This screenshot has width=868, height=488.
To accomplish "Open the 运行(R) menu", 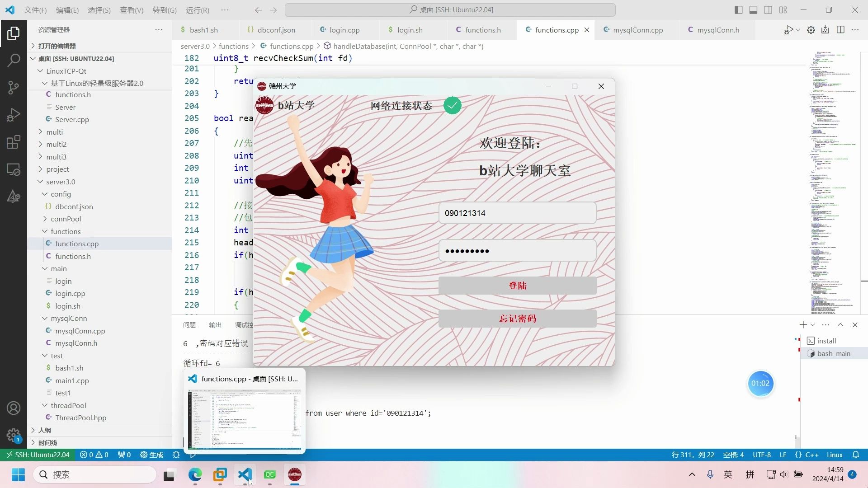I will pyautogui.click(x=198, y=10).
